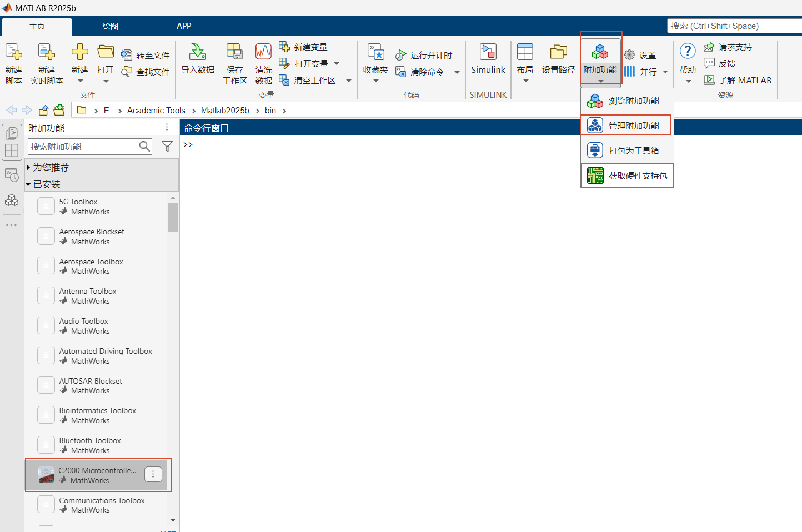Import data using 导入数据
802x532 pixels.
point(198,59)
